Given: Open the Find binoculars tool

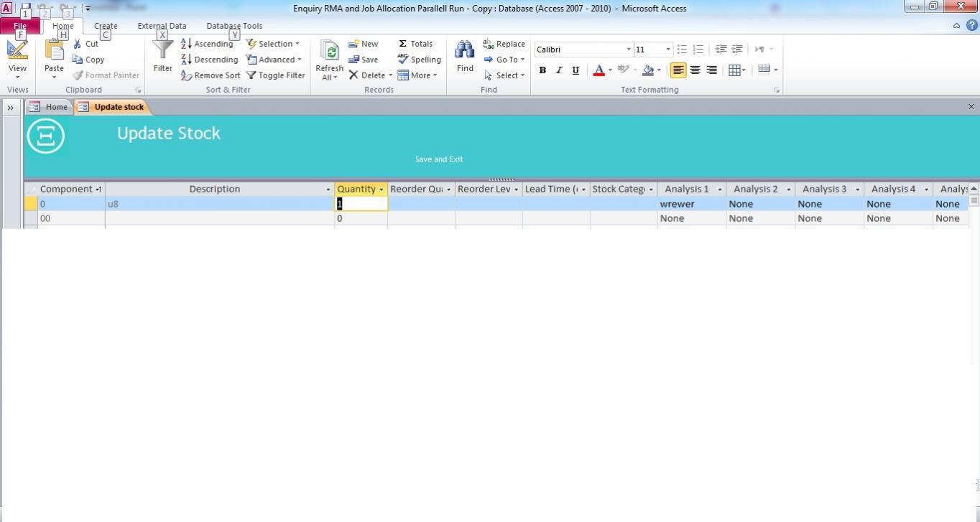Looking at the screenshot, I should 465,57.
